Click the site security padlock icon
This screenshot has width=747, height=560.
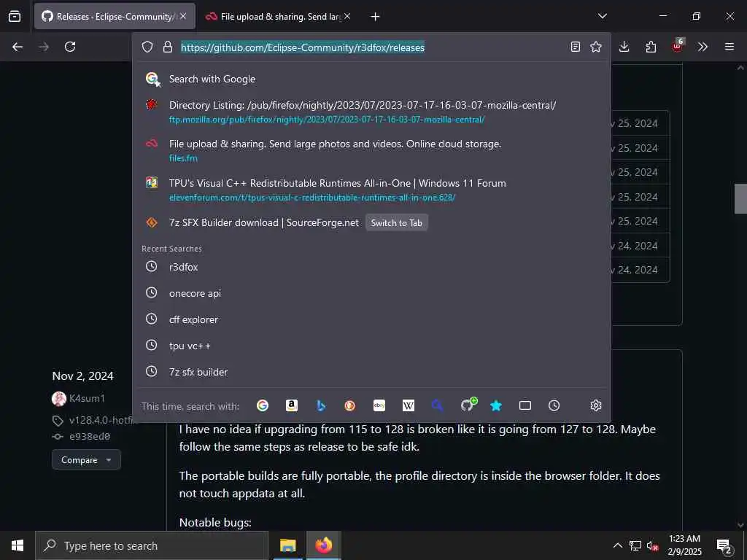(x=168, y=47)
